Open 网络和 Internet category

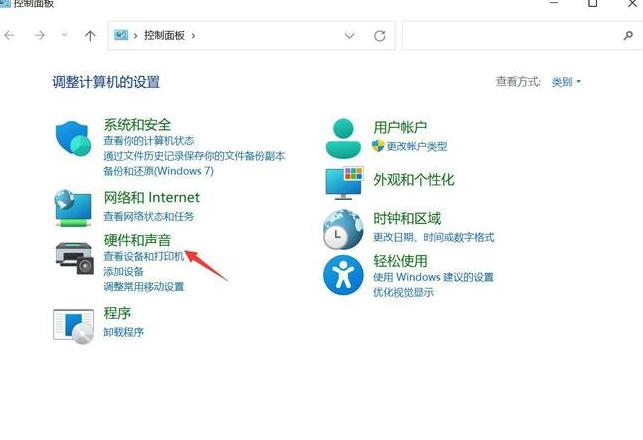click(151, 198)
